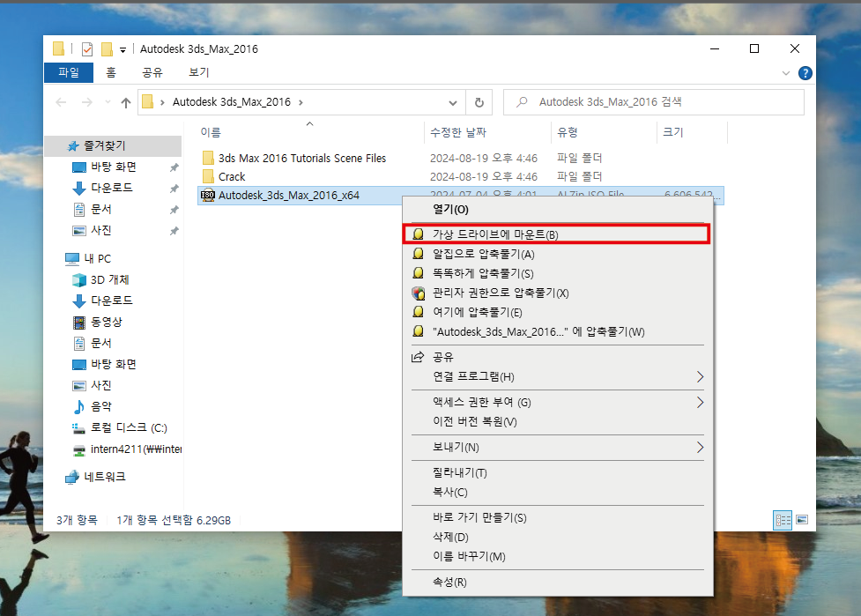
Task: Open the 파일 ribbon tab
Action: [69, 72]
